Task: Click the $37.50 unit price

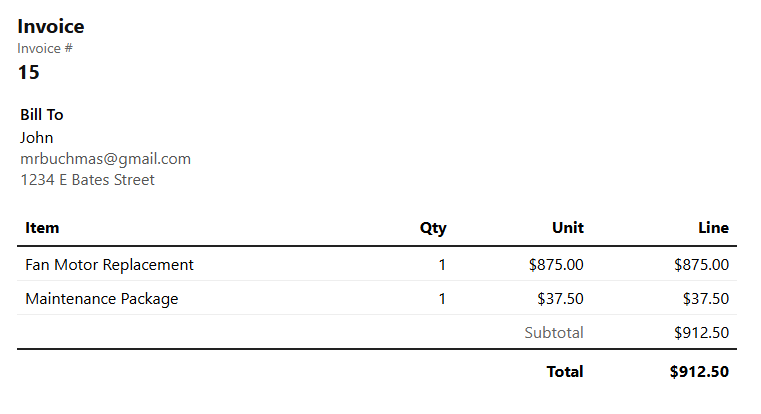Action: [561, 299]
